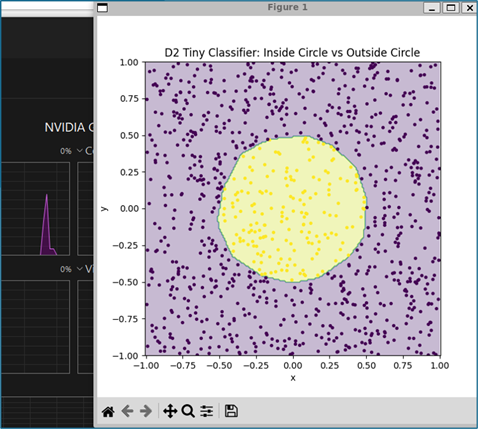The height and width of the screenshot is (429, 478).
Task: Click the 1.00 tick label on the y axis
Action: (x=129, y=62)
